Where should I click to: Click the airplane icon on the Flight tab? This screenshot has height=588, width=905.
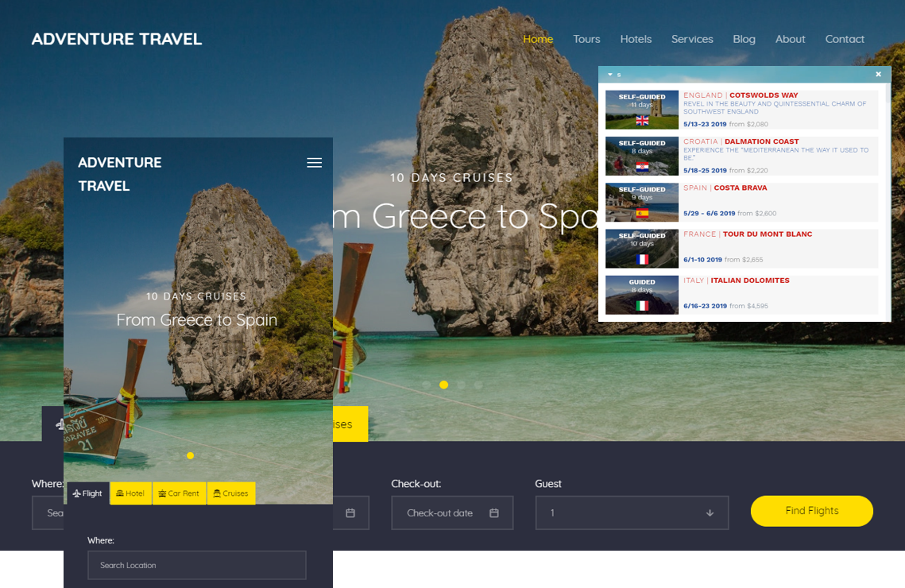coord(76,493)
